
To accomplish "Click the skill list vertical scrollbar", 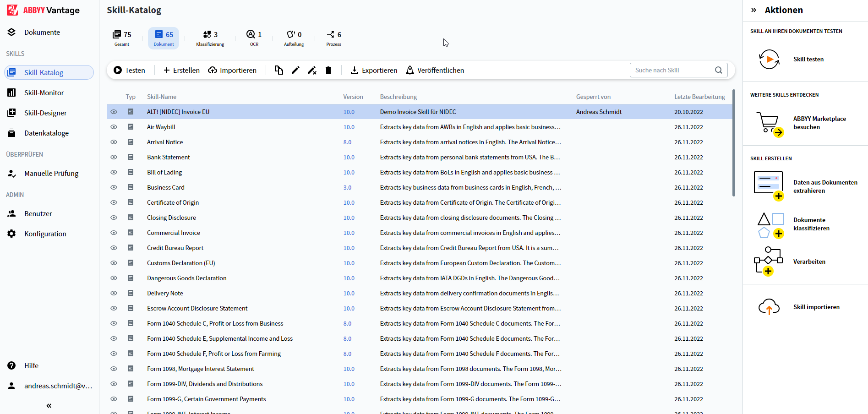I will tap(733, 143).
